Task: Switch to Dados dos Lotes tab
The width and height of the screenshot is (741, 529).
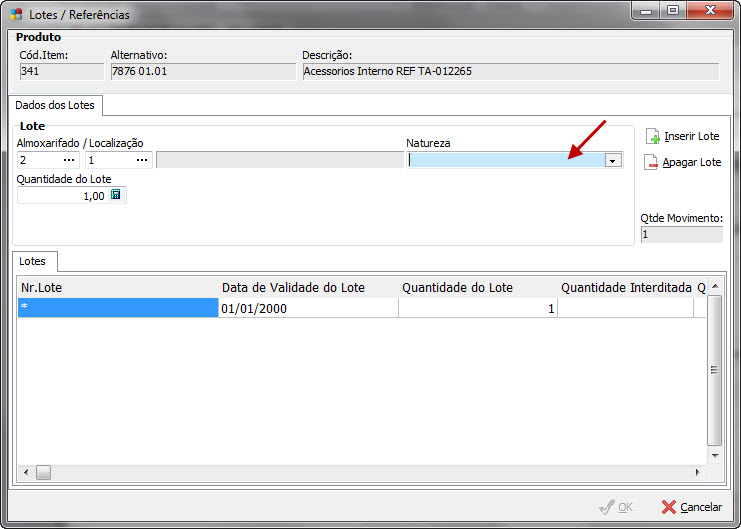Action: [55, 105]
